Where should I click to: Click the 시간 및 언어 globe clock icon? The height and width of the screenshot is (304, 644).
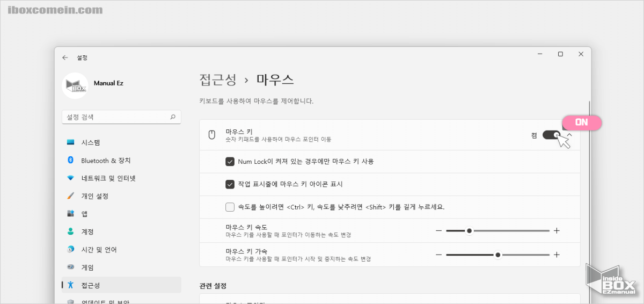pos(70,250)
